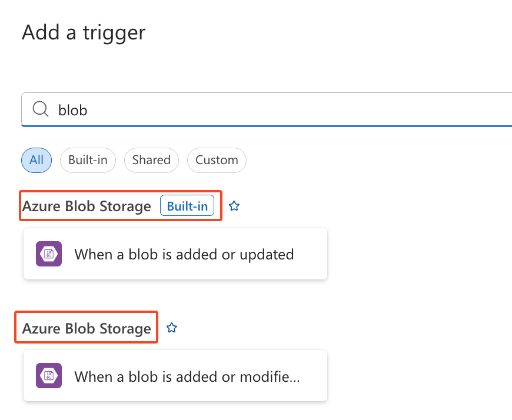The width and height of the screenshot is (512, 420).
Task: Filter triggers by Shared
Action: pos(151,160)
